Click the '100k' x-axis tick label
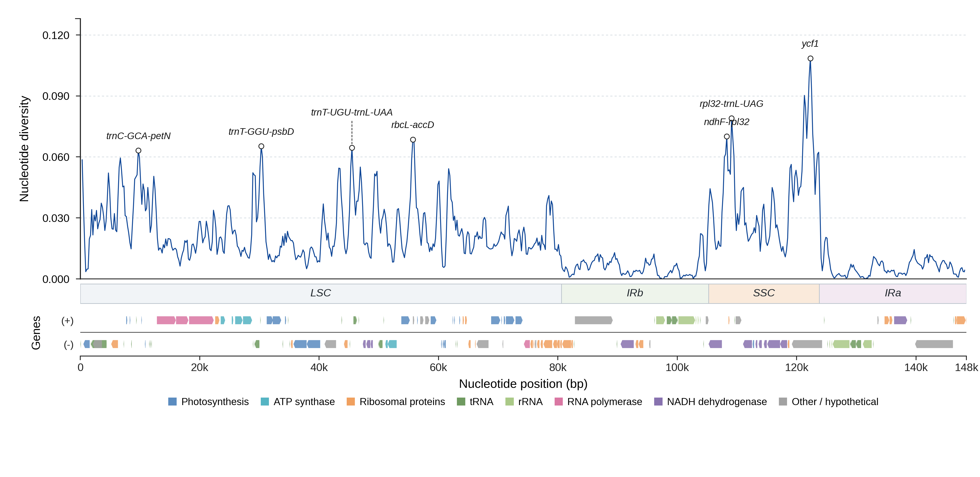This screenshot has width=980, height=477. tap(677, 368)
